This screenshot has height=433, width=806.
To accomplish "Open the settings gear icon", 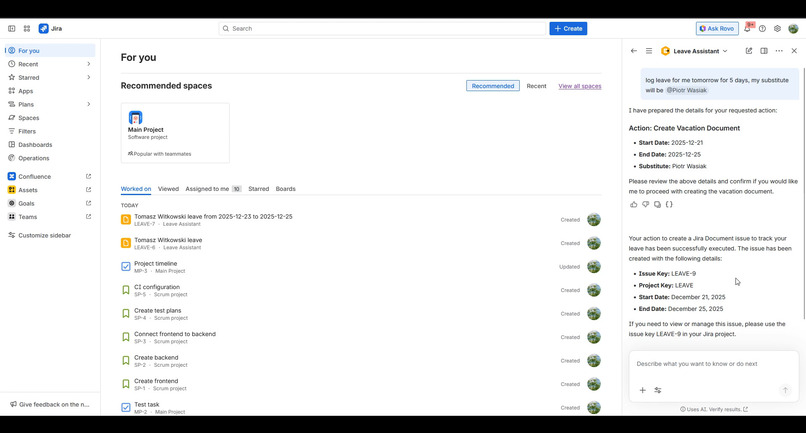I will click(x=777, y=29).
